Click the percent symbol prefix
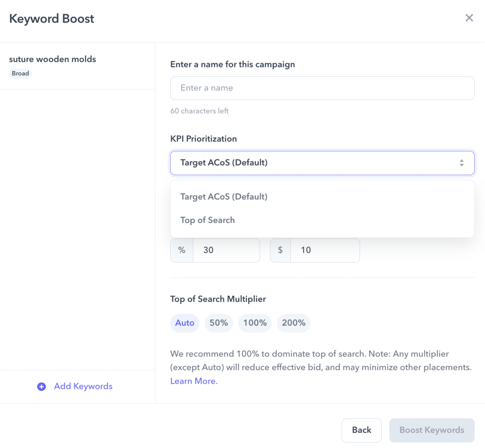485x448 pixels. coord(182,250)
